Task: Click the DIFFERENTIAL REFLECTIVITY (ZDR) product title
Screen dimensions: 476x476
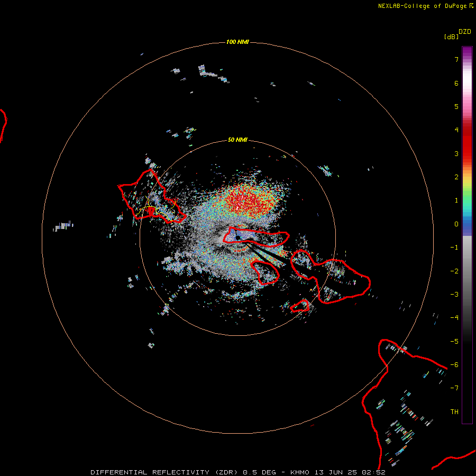Action: point(164,472)
